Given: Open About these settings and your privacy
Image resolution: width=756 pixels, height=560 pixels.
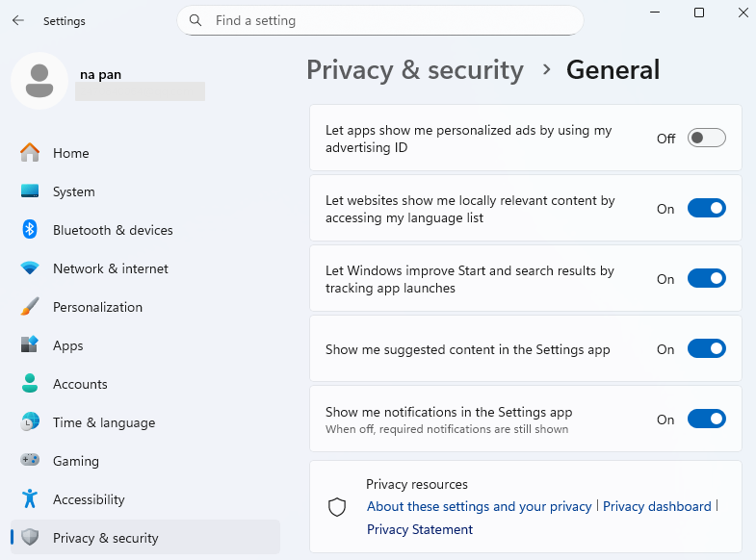Looking at the screenshot, I should coord(479,506).
